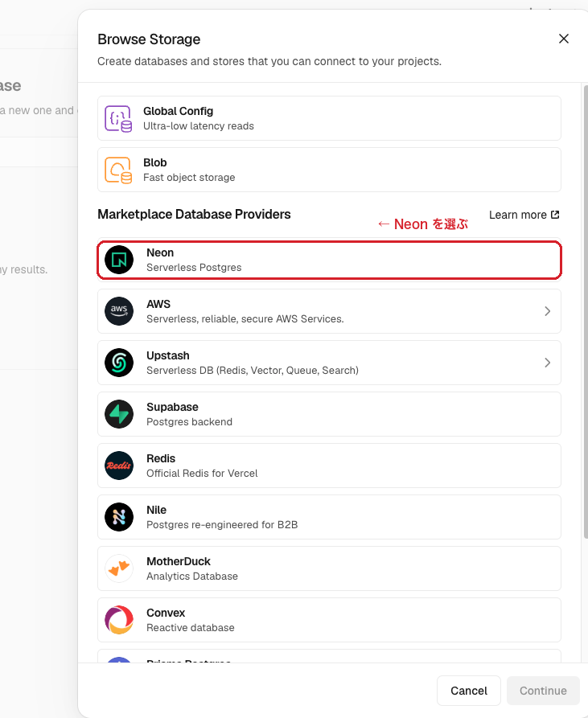Click the 'Browse Storage' dialog title
Viewport: 588px width, 718px height.
pos(149,39)
